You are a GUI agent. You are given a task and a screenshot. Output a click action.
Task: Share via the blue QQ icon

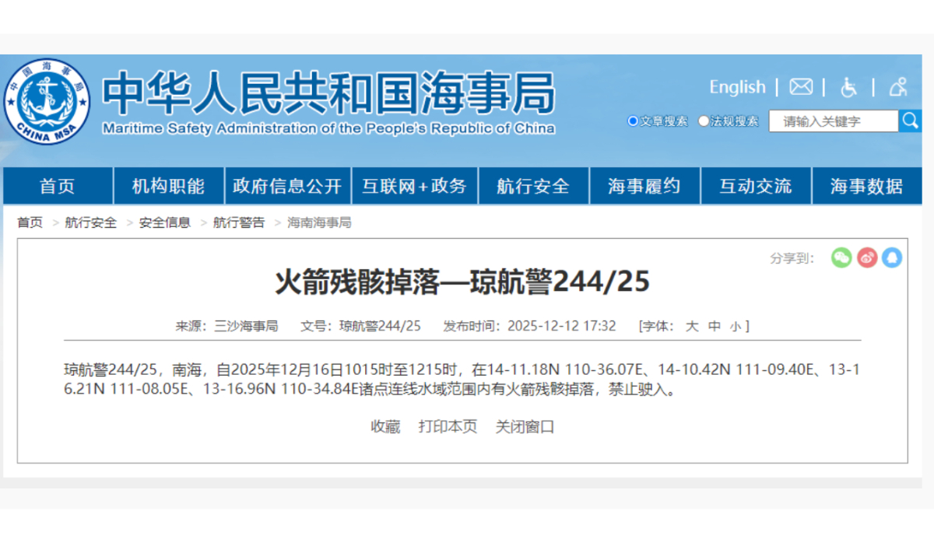tap(893, 257)
